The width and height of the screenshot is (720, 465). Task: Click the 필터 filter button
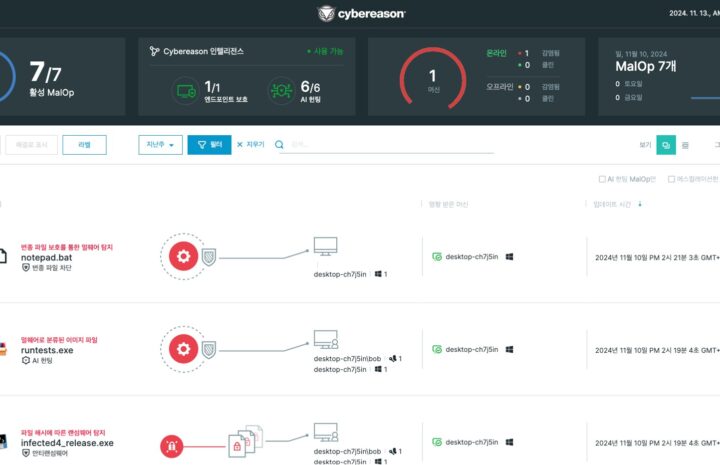(x=209, y=145)
